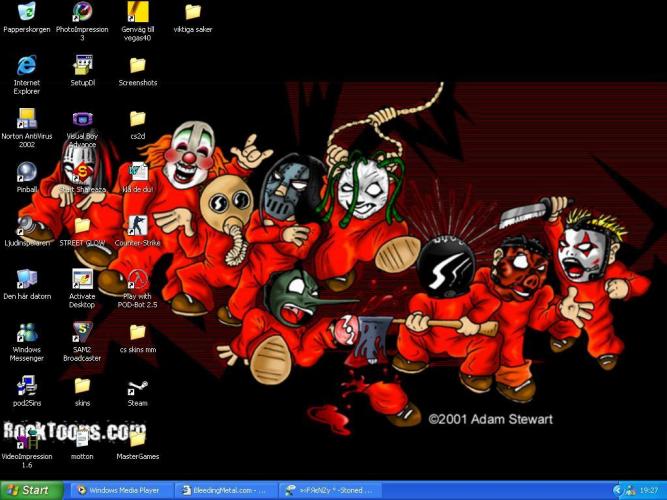Switch to BleedingMetal.com taskbar window
The width and height of the screenshot is (667, 500).
(x=226, y=490)
